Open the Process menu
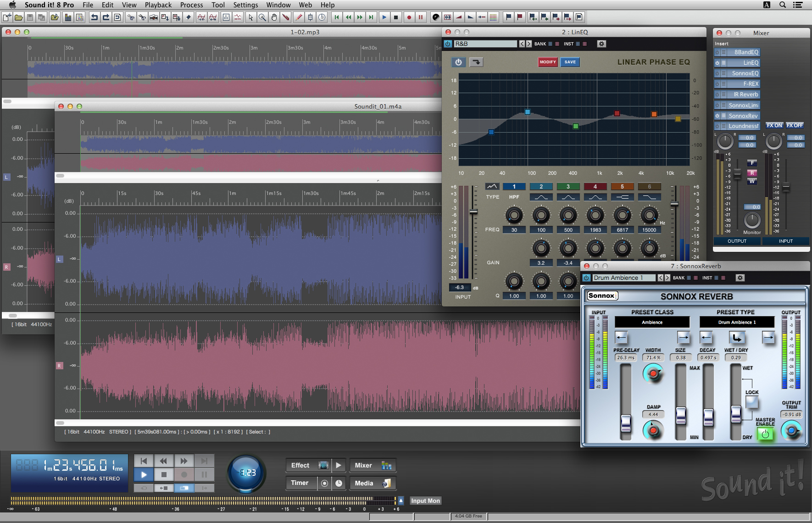Screen dimensions: 812x523 click(191, 5)
